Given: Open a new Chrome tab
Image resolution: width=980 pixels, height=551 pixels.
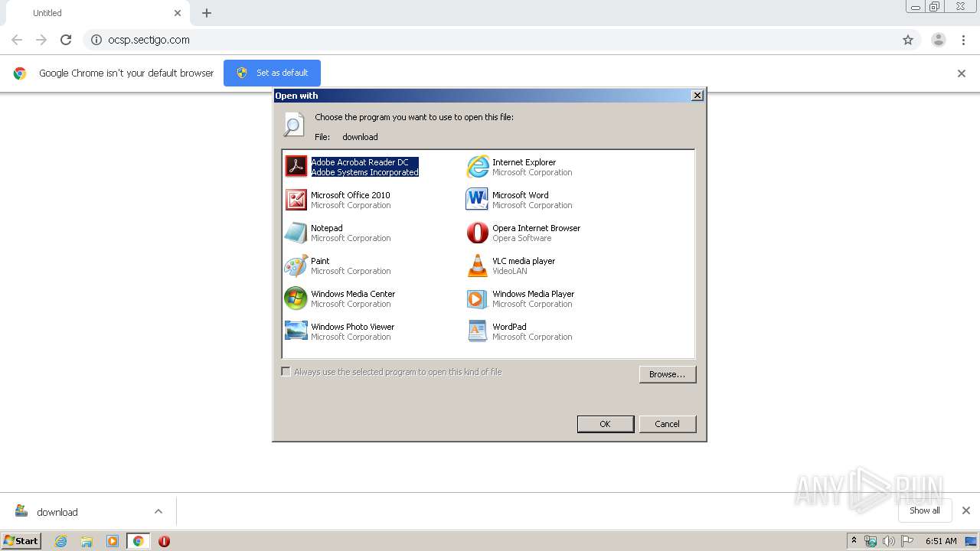Looking at the screenshot, I should pyautogui.click(x=207, y=13).
